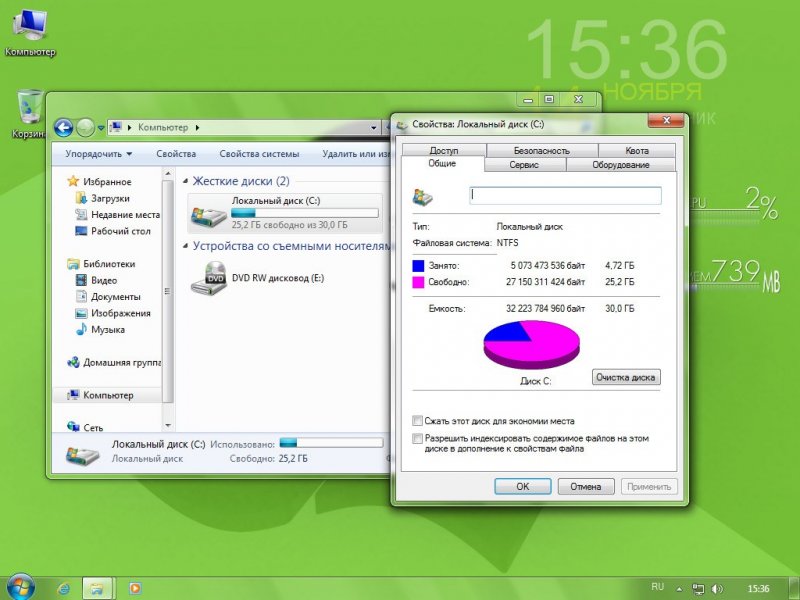Collapse Устройства со съемными носителями group

185,246
